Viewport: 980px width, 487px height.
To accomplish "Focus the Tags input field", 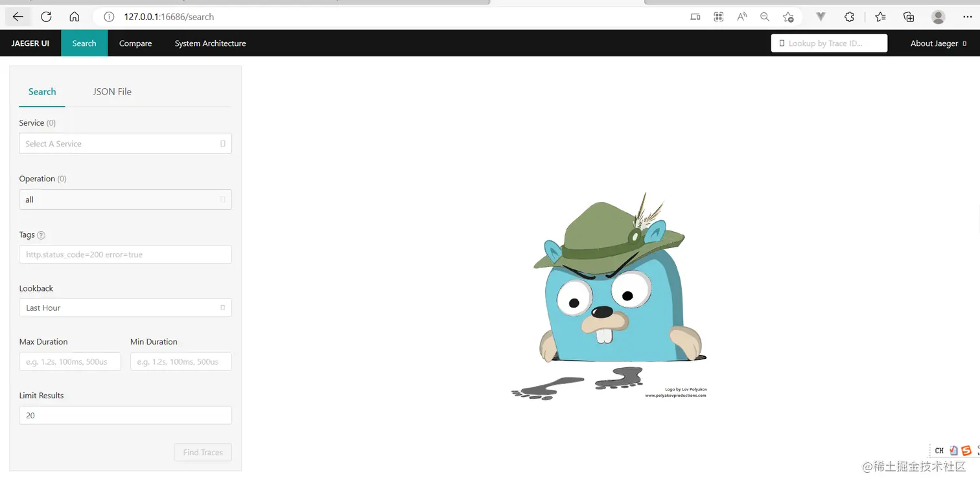I will pyautogui.click(x=125, y=255).
